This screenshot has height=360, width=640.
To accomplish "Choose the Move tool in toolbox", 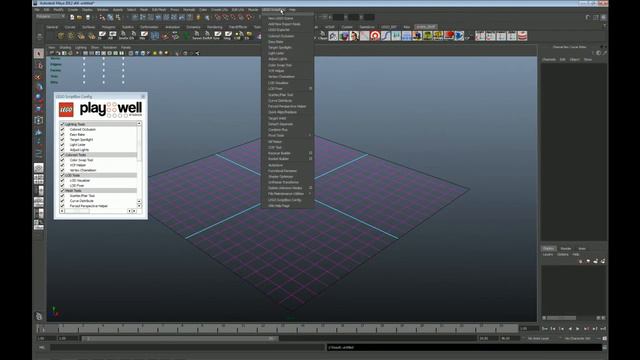I will pyautogui.click(x=39, y=87).
